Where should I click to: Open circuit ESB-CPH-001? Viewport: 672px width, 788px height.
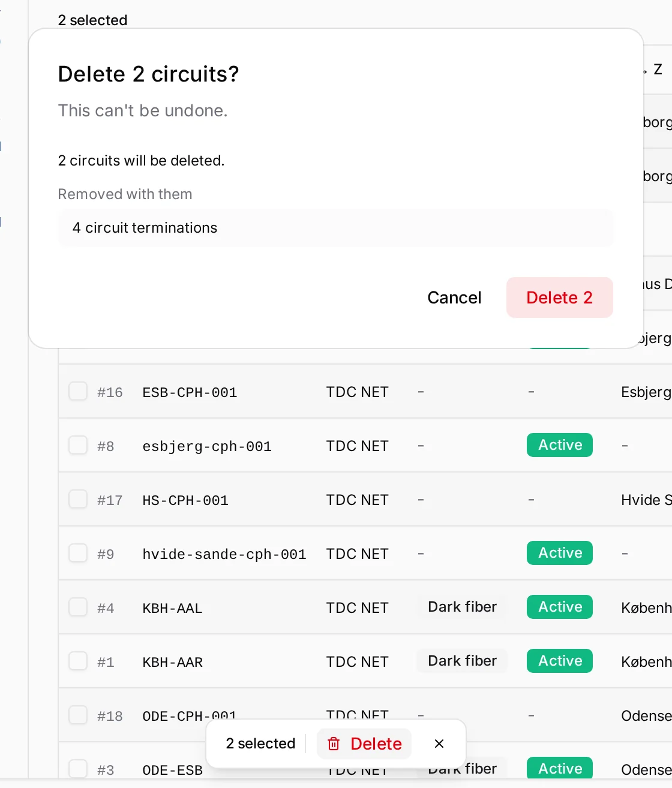click(x=190, y=392)
